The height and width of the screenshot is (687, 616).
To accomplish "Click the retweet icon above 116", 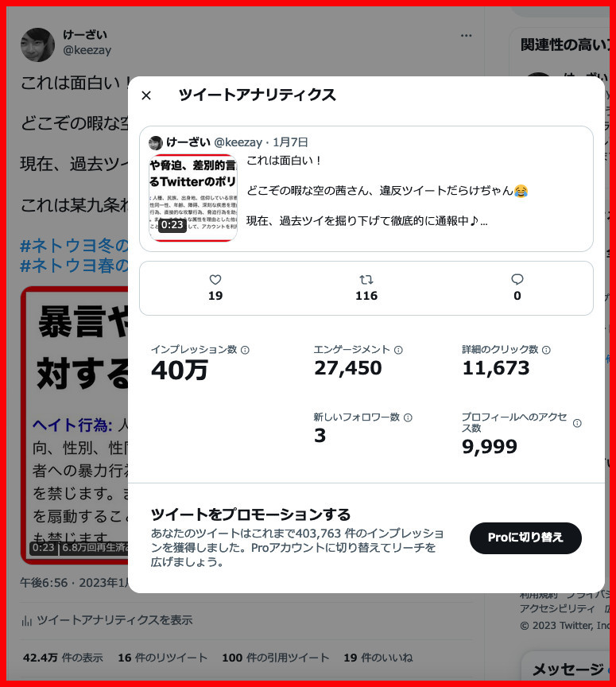I will click(x=366, y=280).
